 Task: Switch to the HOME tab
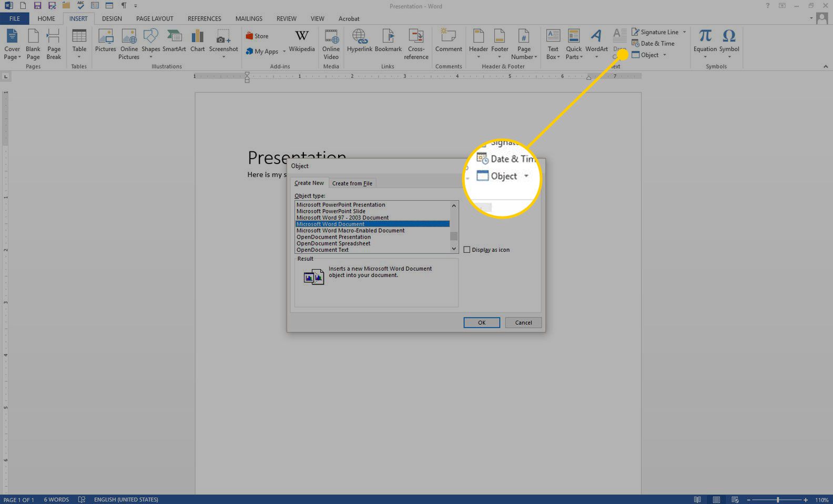point(46,18)
